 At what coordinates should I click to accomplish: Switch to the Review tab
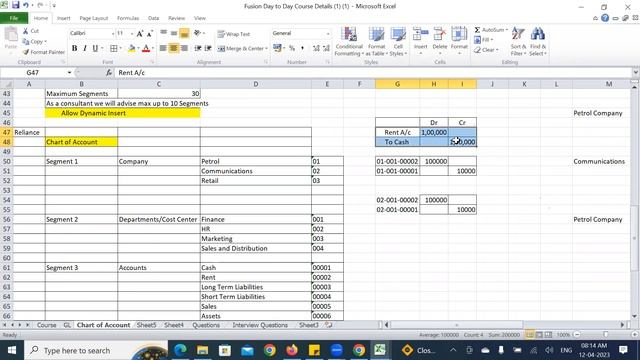click(176, 18)
